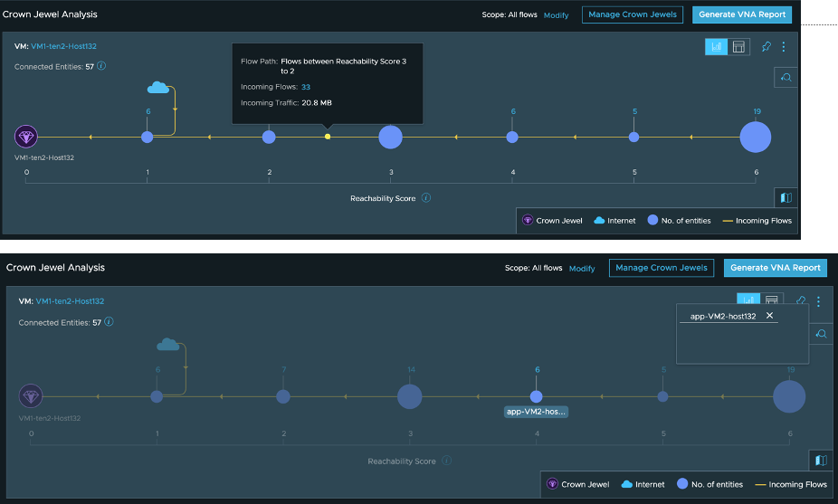Clear the app-VM2-host132 search entry

point(769,316)
